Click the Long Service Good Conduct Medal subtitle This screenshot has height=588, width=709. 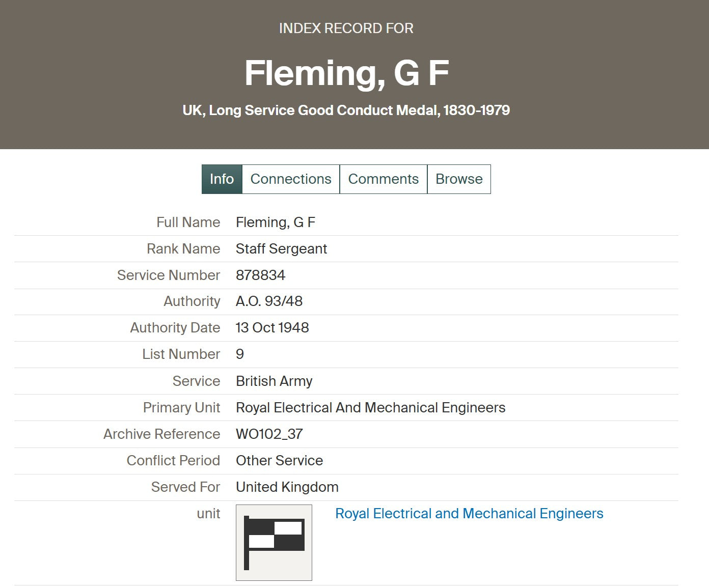[x=346, y=110]
